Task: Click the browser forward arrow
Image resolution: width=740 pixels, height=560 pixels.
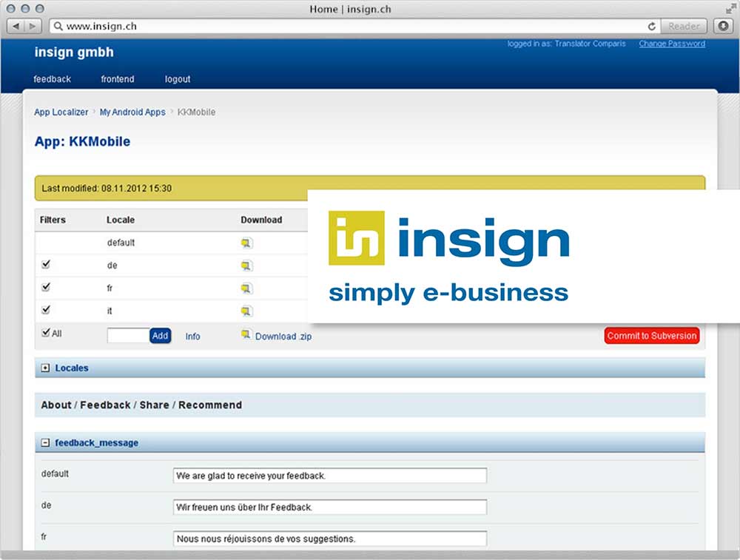Action: tap(33, 26)
